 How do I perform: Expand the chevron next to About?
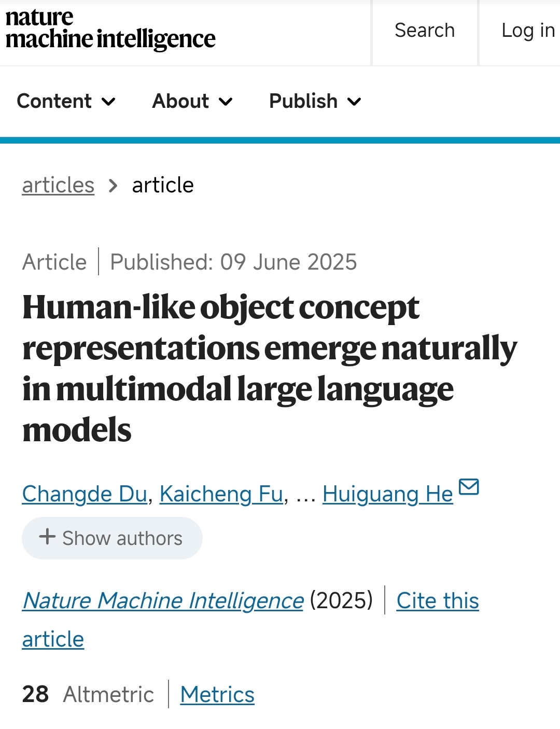pos(226,102)
